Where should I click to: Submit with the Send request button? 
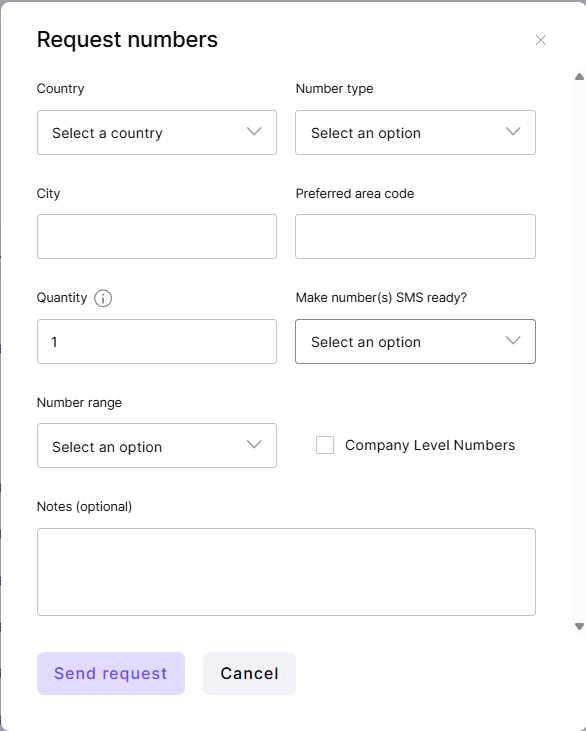click(x=111, y=673)
